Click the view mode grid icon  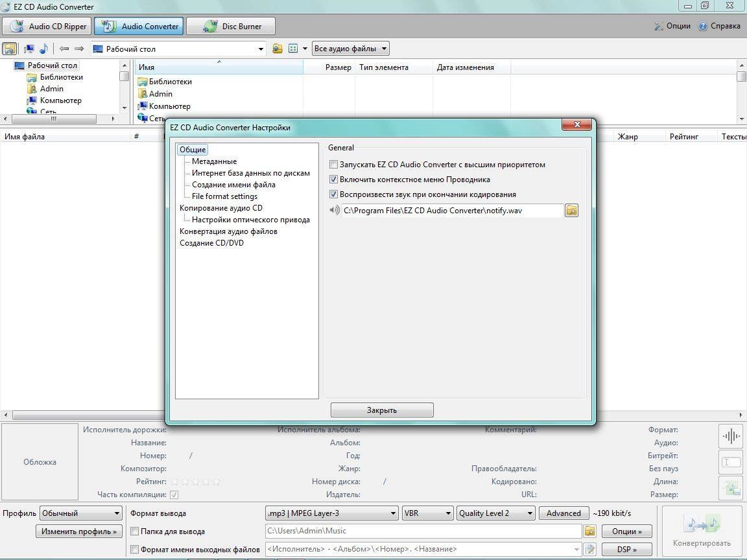[x=293, y=49]
